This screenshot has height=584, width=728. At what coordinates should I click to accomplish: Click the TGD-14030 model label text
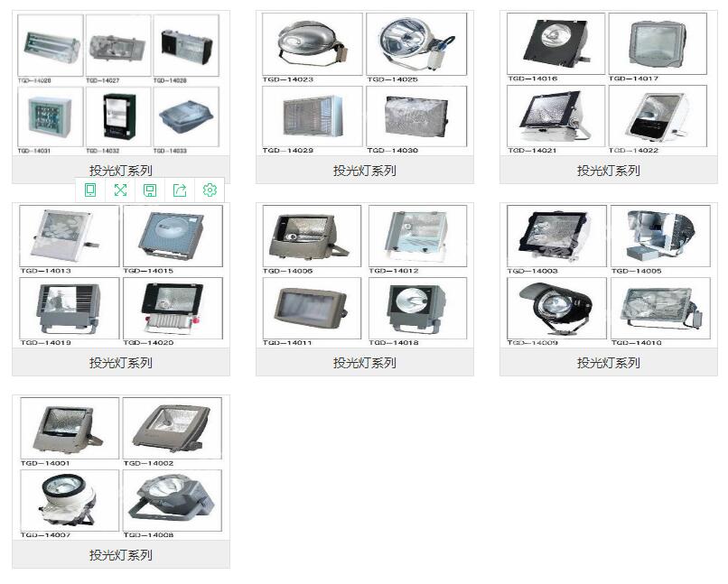click(x=392, y=151)
